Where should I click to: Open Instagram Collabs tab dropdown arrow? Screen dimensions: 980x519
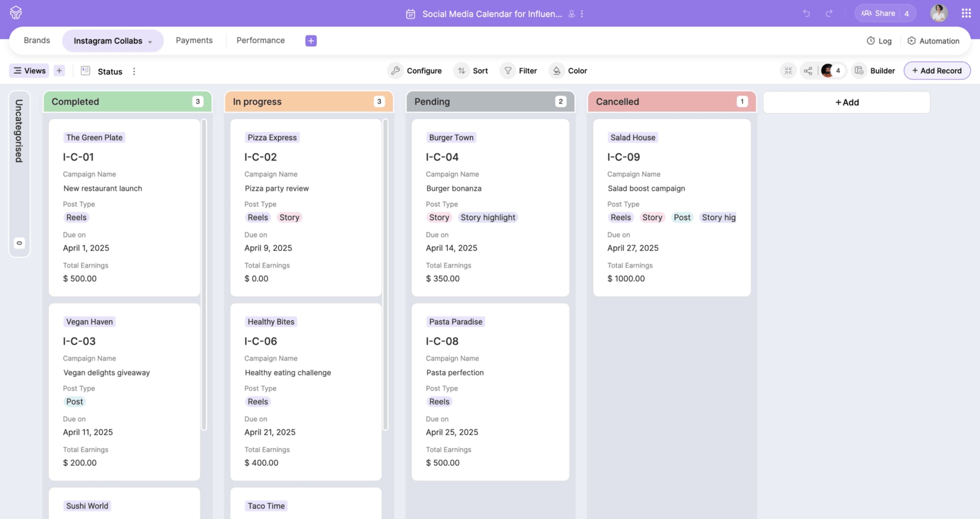(x=150, y=41)
